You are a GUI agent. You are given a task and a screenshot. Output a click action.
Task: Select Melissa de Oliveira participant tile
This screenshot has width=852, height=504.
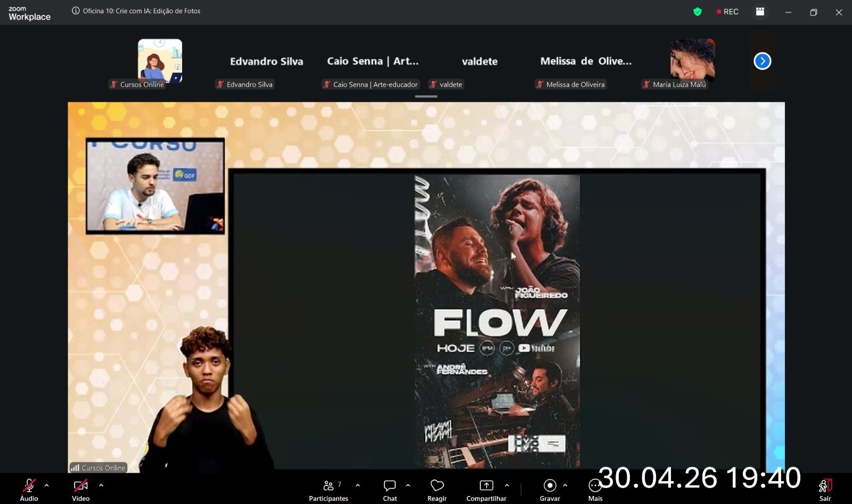click(x=586, y=61)
